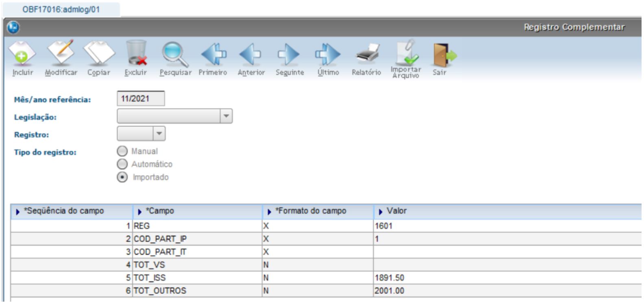Click value 2001.00 in Valor column

(508, 291)
